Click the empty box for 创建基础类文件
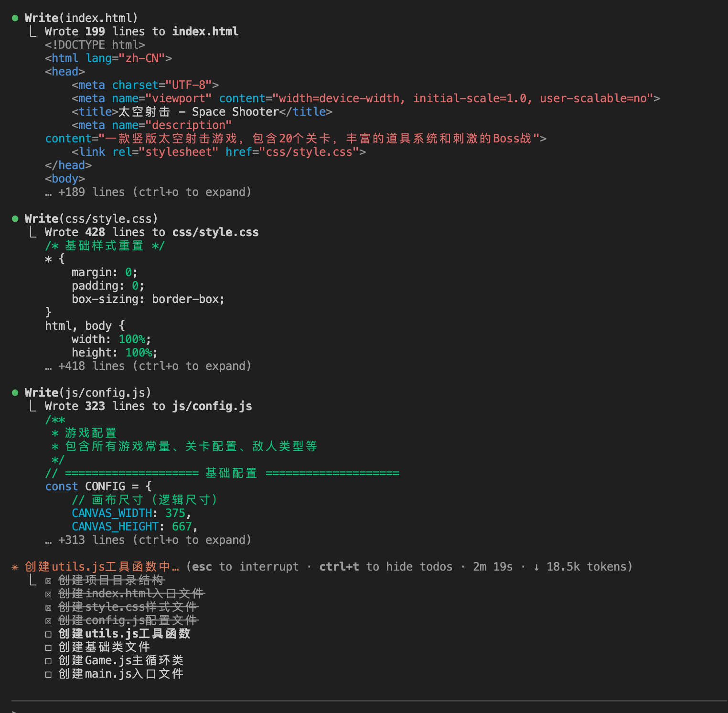Image resolution: width=728 pixels, height=713 pixels. (x=48, y=648)
